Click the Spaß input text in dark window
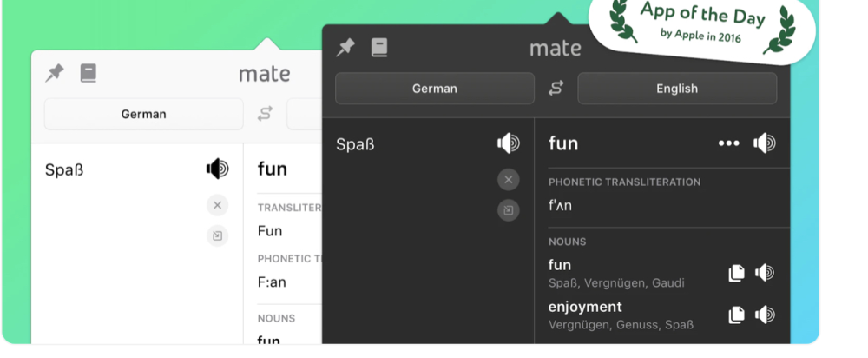The width and height of the screenshot is (868, 358). 355,144
